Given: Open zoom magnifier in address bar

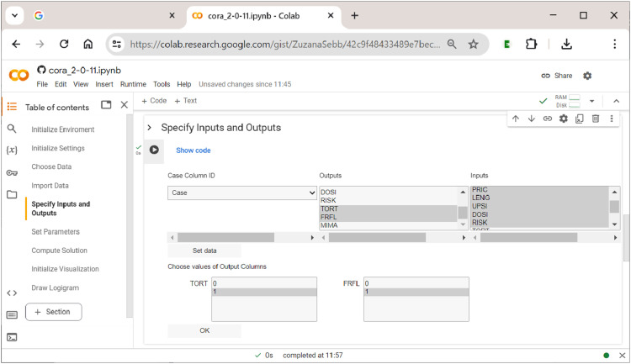Looking at the screenshot, I should pos(452,44).
